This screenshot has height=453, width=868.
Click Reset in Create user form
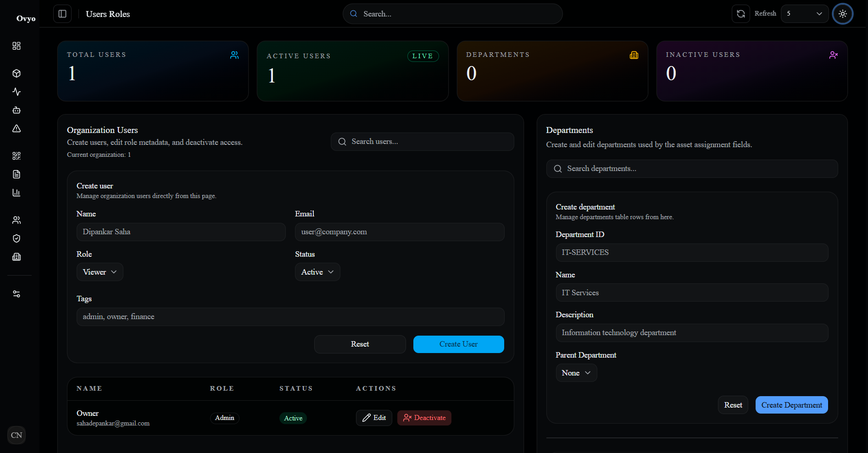tap(360, 344)
